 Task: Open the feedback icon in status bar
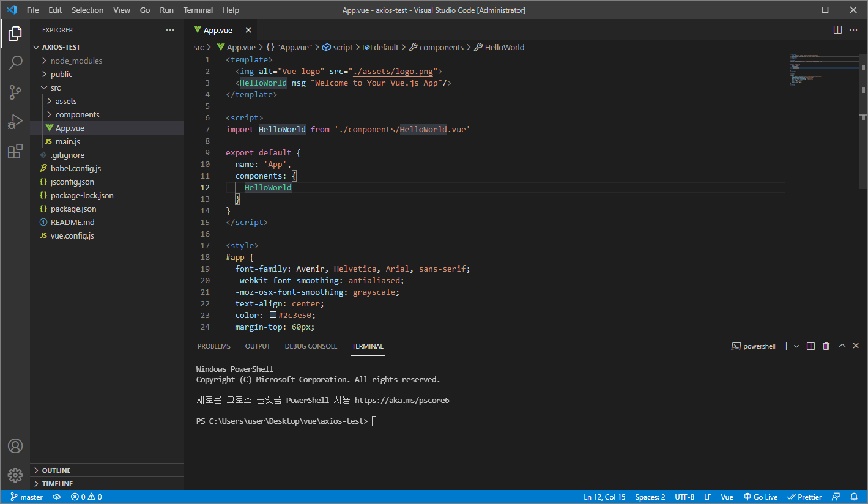(836, 497)
